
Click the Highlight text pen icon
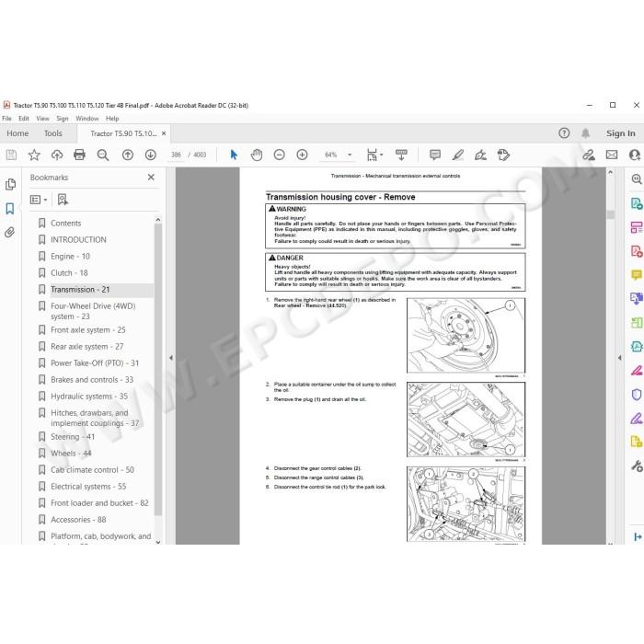click(458, 155)
